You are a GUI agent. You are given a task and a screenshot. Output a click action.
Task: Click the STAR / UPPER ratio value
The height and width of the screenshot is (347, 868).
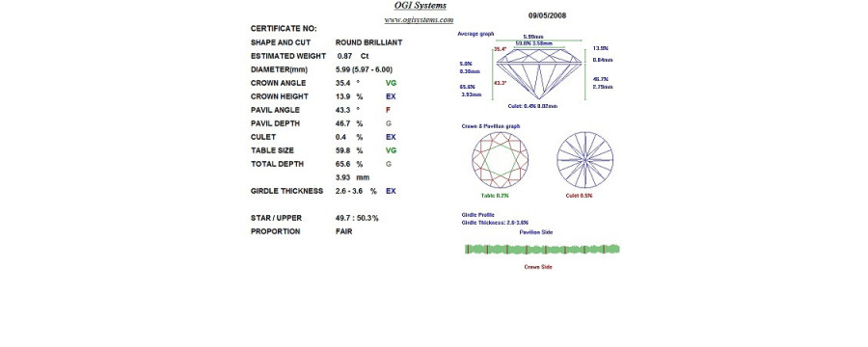357,218
